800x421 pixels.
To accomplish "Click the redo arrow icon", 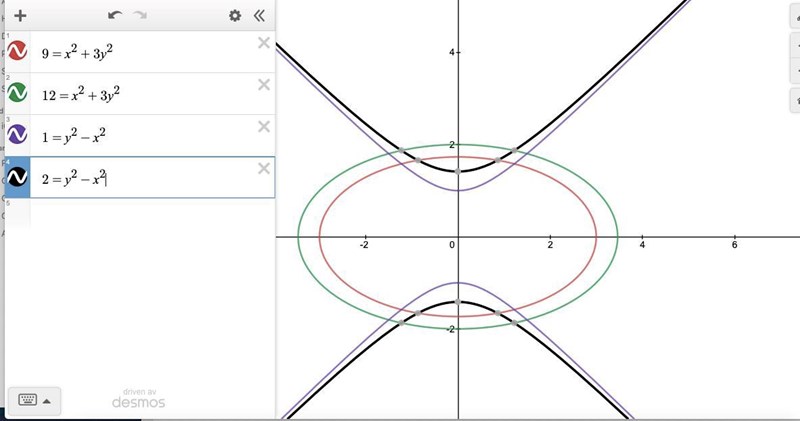I will (140, 16).
